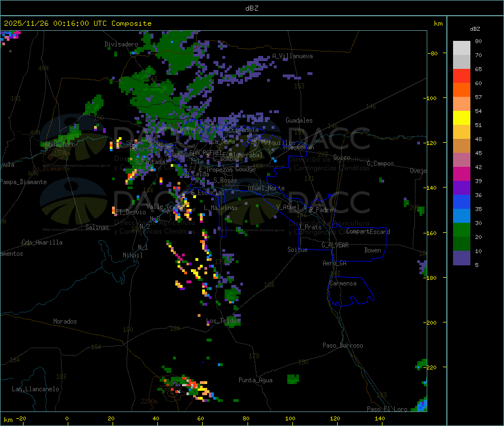Screen dimensions: 504x426
Task: Click the light blue 30-35 dBZ legend swatch
Action: [461, 216]
